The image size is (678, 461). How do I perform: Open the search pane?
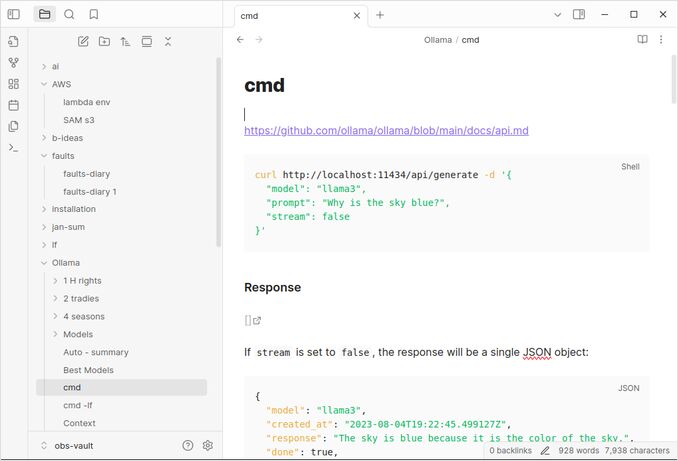[69, 14]
